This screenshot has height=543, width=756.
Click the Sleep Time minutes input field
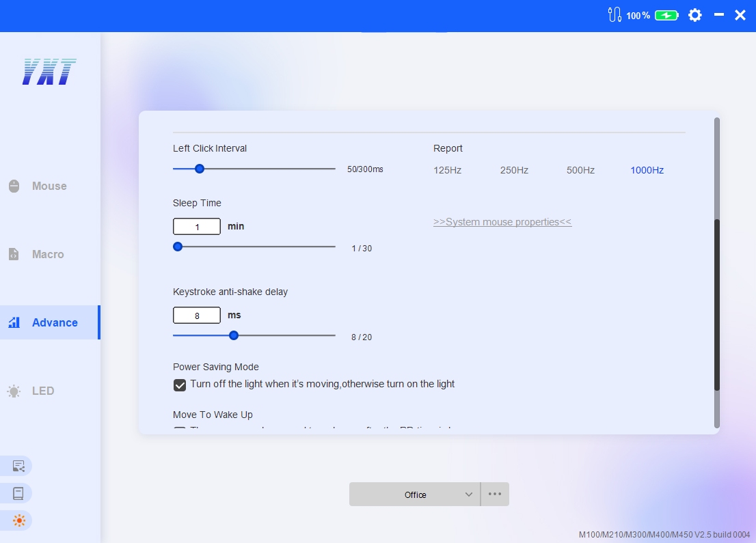(197, 227)
